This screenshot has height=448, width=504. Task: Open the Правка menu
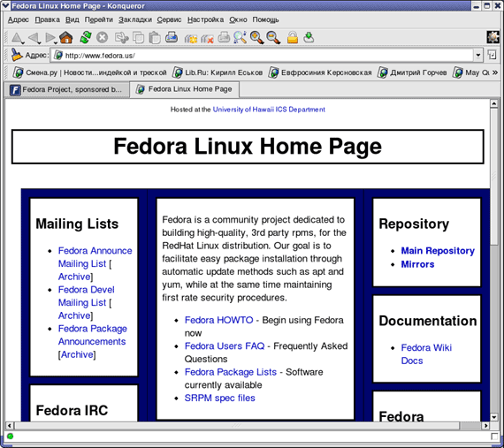coord(47,20)
